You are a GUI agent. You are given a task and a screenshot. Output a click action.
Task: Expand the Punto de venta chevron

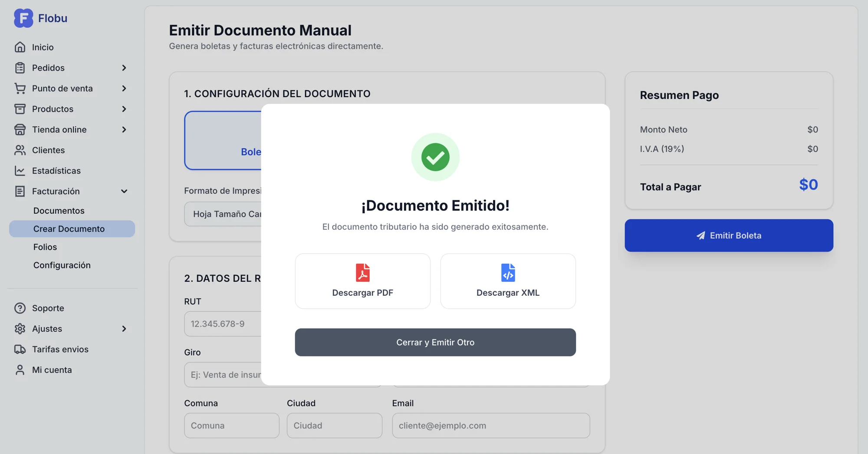point(124,88)
